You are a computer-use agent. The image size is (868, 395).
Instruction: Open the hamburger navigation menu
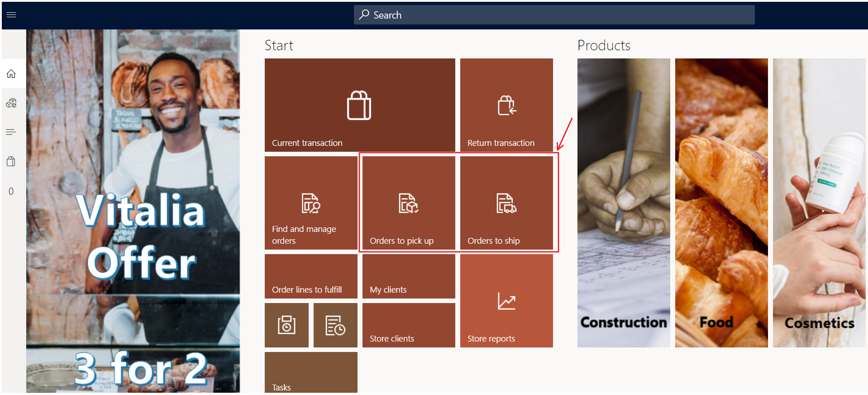(11, 15)
